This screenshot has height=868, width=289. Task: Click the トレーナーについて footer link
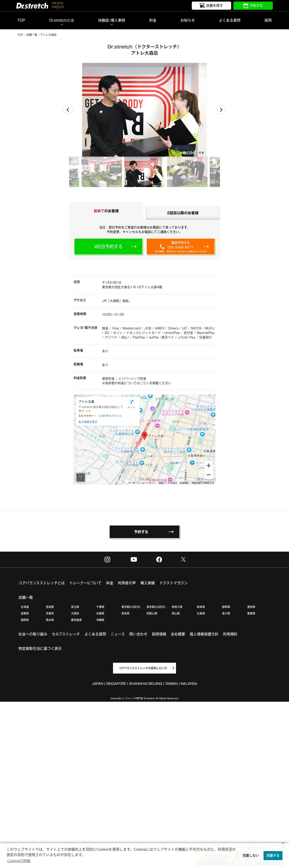pyautogui.click(x=86, y=583)
